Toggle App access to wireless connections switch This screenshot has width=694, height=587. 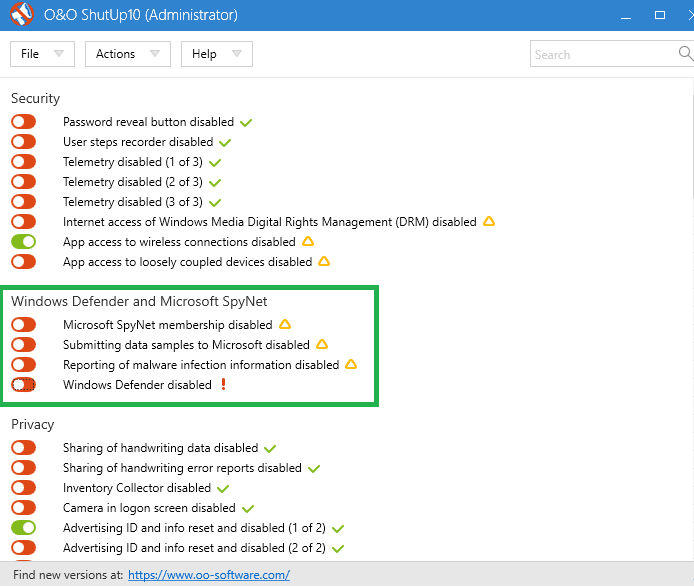(x=23, y=242)
